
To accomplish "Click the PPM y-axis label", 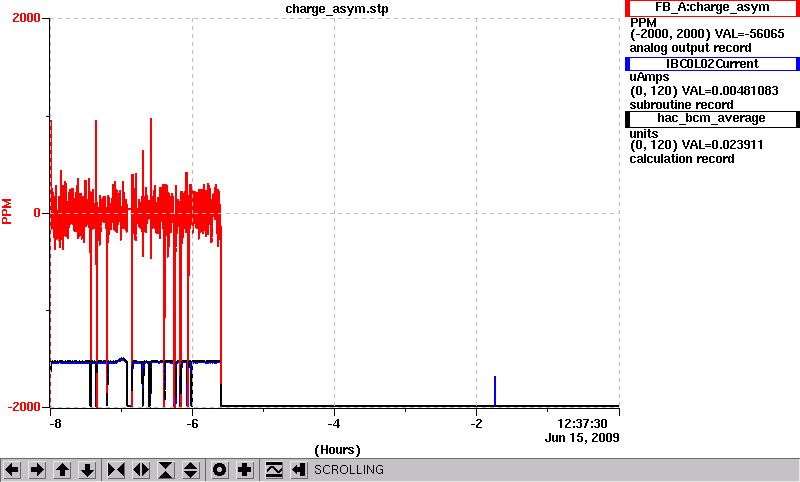I will click(7, 211).
